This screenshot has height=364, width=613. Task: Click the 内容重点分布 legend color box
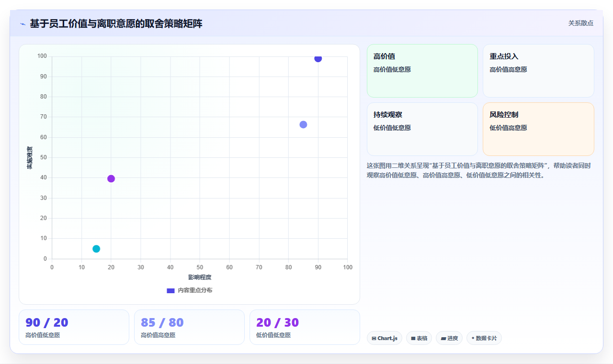click(170, 290)
